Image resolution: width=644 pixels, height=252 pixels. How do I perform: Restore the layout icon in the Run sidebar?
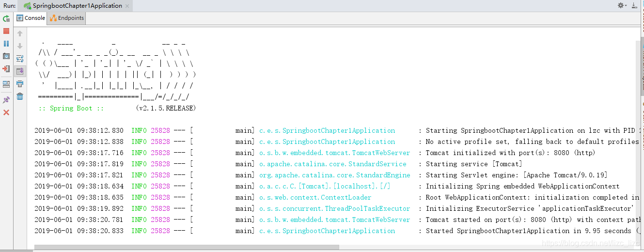[x=6, y=84]
